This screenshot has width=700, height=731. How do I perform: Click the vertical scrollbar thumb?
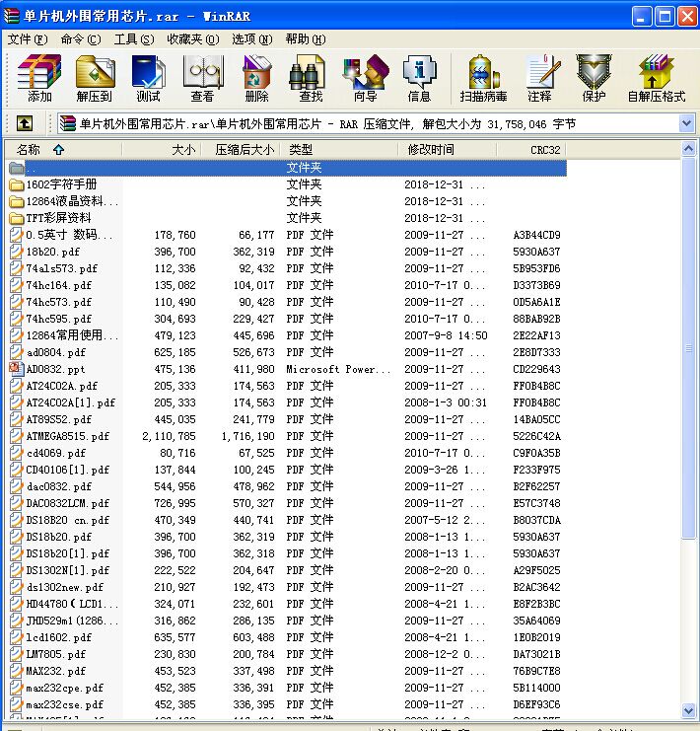(x=688, y=348)
